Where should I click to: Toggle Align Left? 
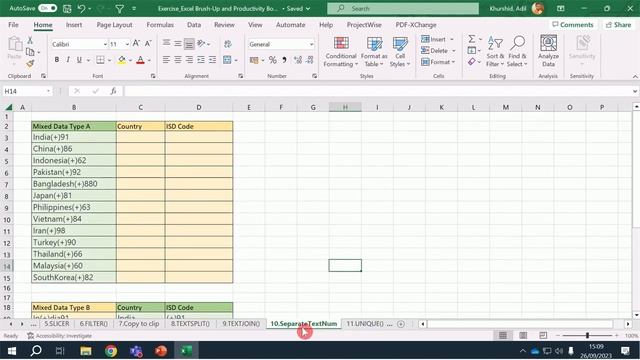(x=166, y=60)
